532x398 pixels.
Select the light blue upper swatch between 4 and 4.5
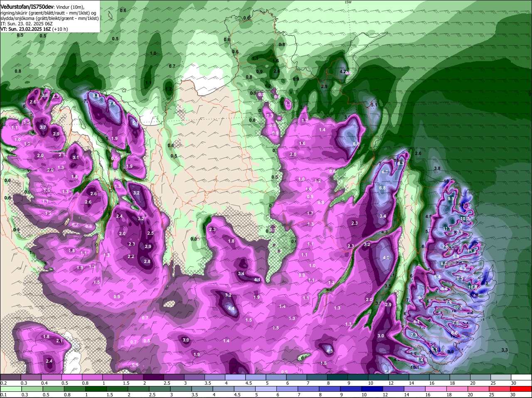(236, 377)
